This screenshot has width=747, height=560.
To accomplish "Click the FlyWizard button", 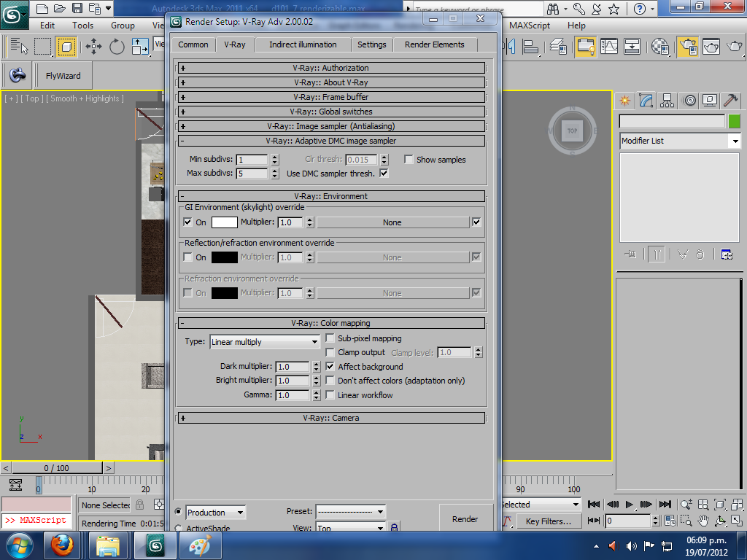I will [63, 76].
